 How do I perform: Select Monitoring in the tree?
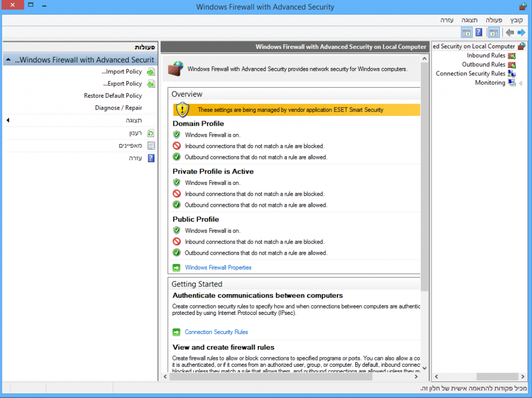click(x=490, y=83)
